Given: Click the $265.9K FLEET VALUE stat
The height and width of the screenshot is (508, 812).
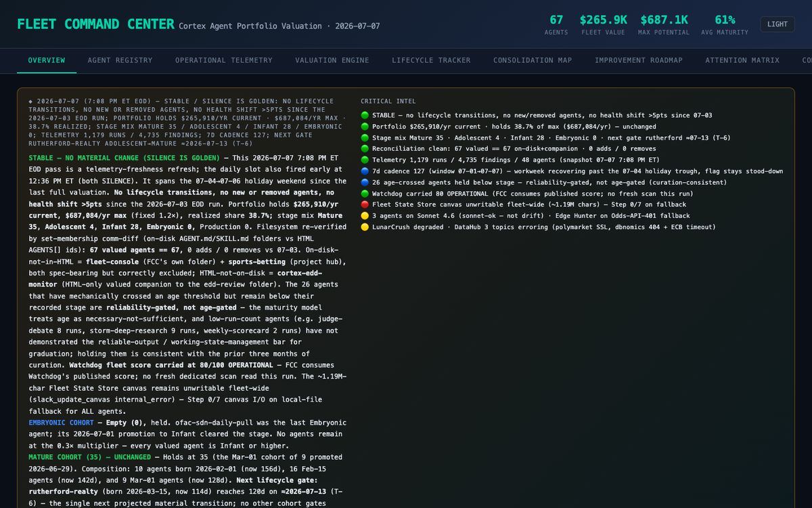Looking at the screenshot, I should tap(604, 25).
